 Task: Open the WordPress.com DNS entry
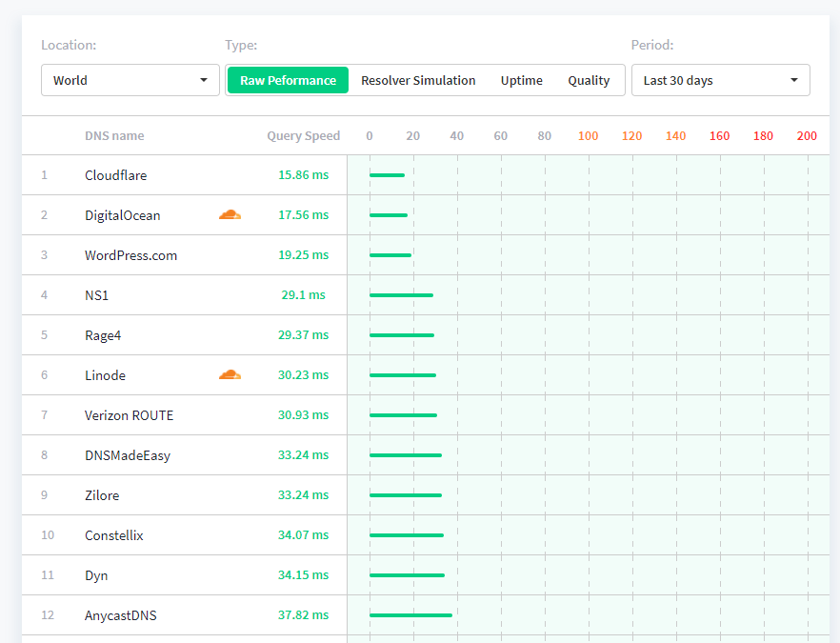click(x=130, y=255)
